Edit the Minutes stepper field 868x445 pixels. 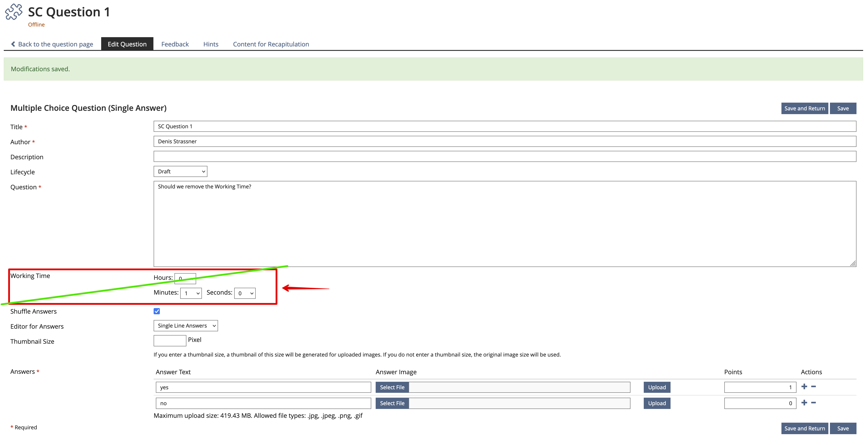click(x=190, y=292)
